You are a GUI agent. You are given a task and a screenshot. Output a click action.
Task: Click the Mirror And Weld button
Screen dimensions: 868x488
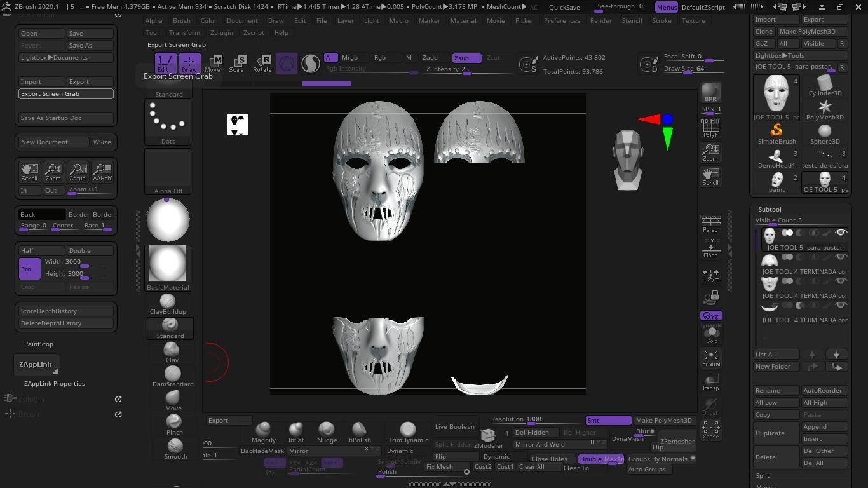pos(560,445)
